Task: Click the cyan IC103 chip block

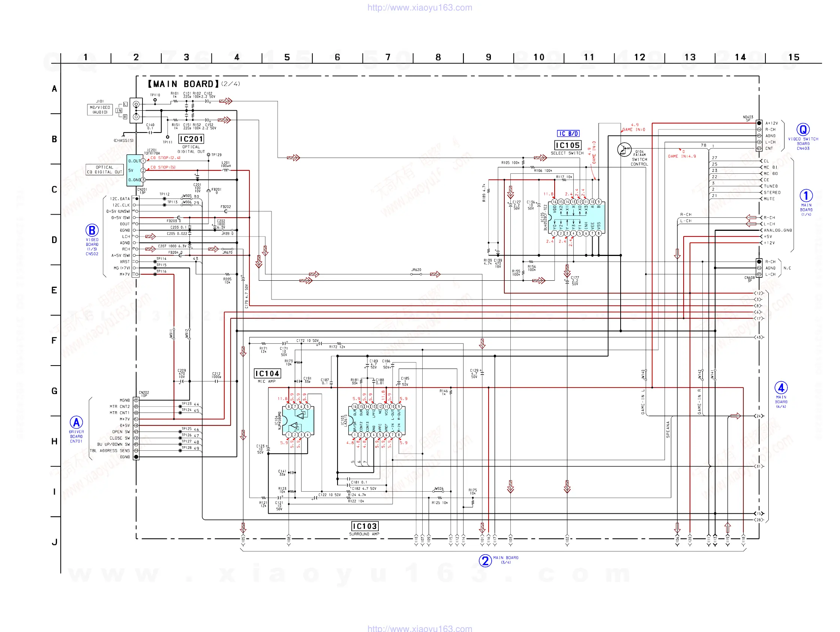Action: click(x=377, y=421)
